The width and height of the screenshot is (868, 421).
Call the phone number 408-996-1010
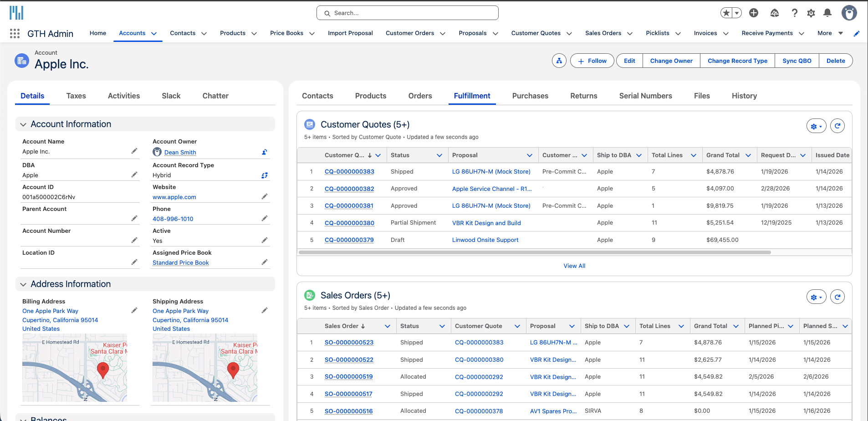(173, 219)
